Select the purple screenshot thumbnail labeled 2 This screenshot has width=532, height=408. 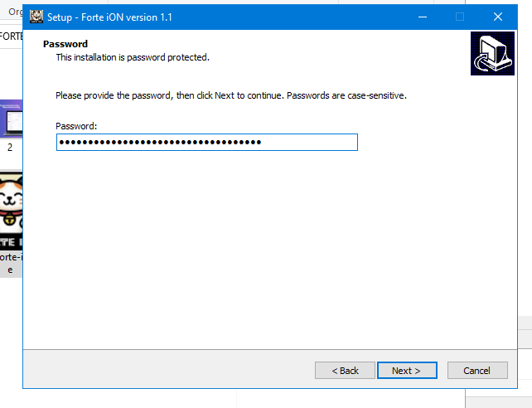(x=11, y=119)
